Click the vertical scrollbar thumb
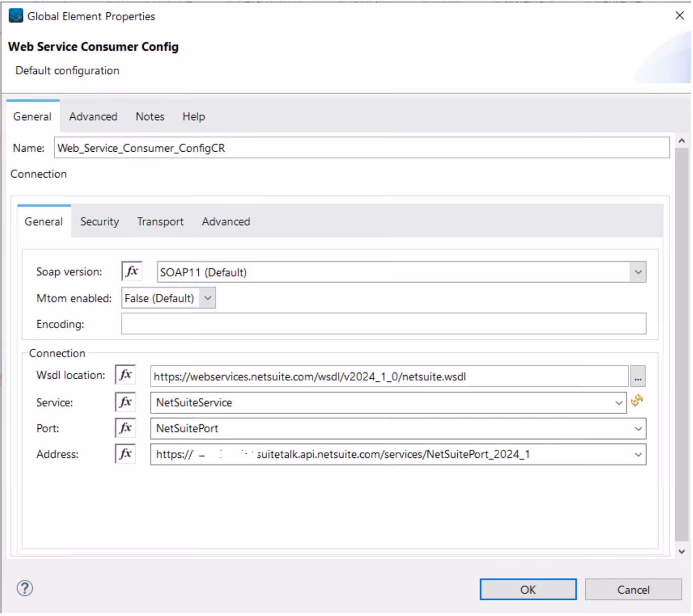The image size is (693, 616). (x=681, y=345)
